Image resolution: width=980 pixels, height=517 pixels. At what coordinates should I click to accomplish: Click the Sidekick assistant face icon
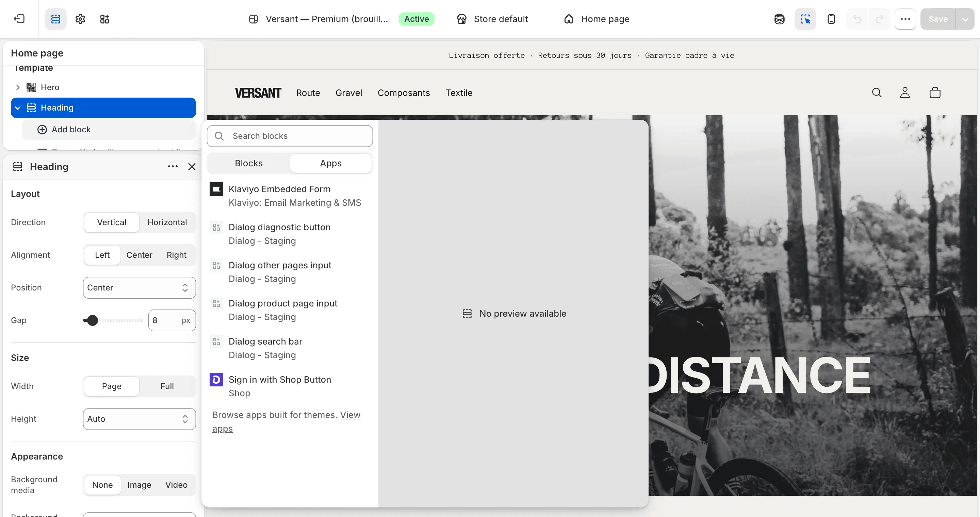coord(779,19)
